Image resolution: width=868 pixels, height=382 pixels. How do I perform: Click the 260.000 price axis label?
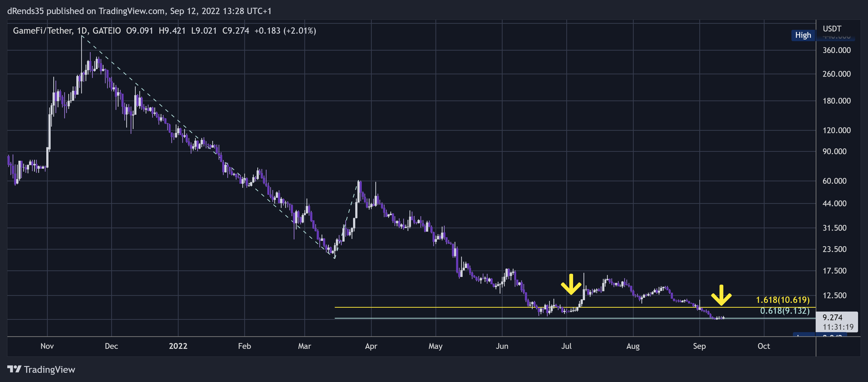point(836,74)
